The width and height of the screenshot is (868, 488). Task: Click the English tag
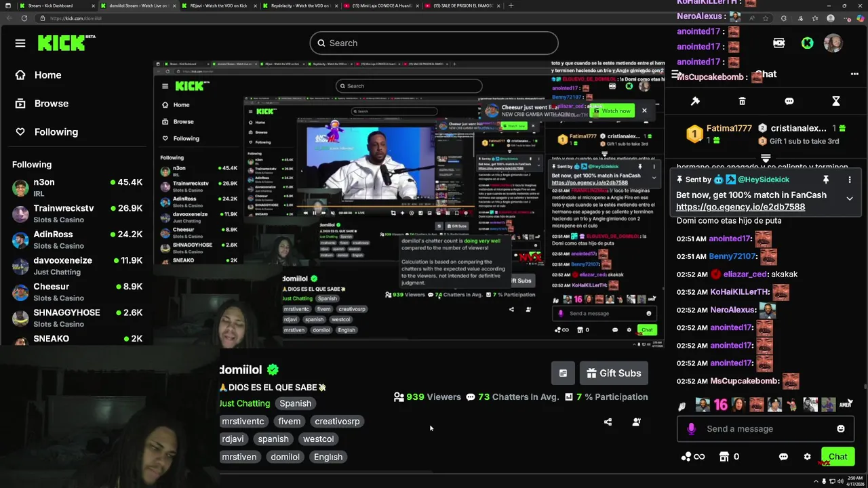coord(328,457)
